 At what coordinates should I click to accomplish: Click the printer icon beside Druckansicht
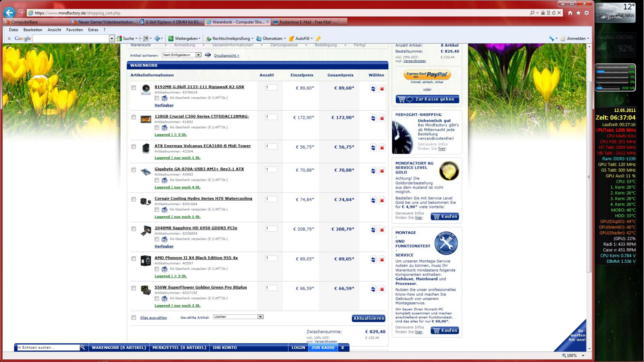208,55
